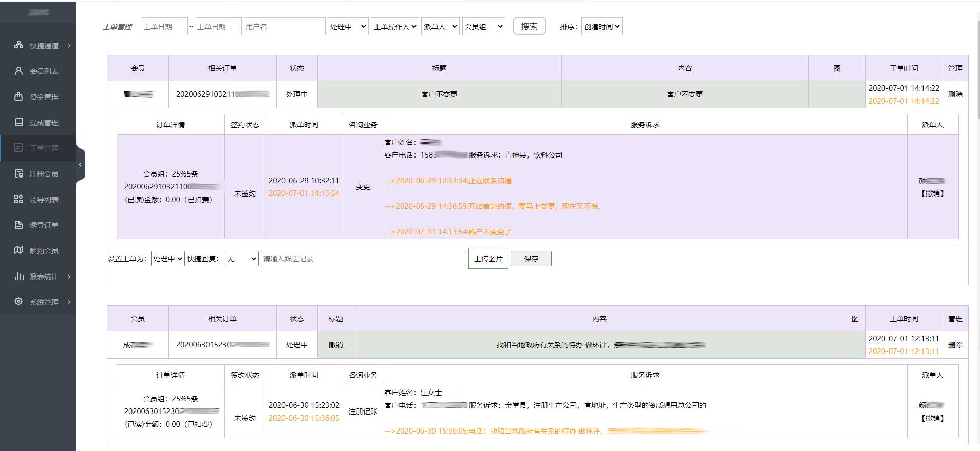Image resolution: width=980 pixels, height=451 pixels.
Task: Click the 2020-07-01 14:13:54 客户不变更了 log entry
Action: [x=448, y=232]
